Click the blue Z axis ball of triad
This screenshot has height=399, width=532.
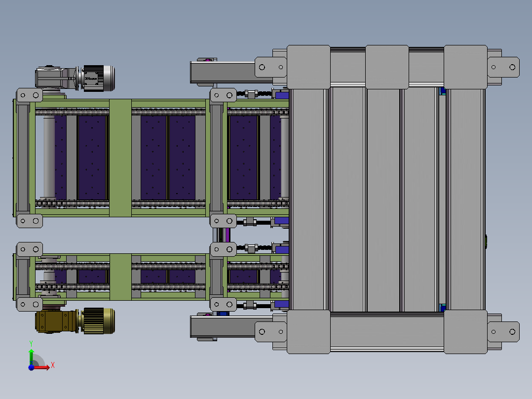coord(31,367)
